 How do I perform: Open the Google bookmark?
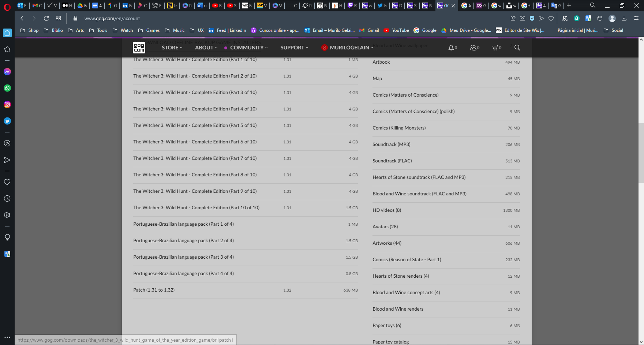click(425, 30)
